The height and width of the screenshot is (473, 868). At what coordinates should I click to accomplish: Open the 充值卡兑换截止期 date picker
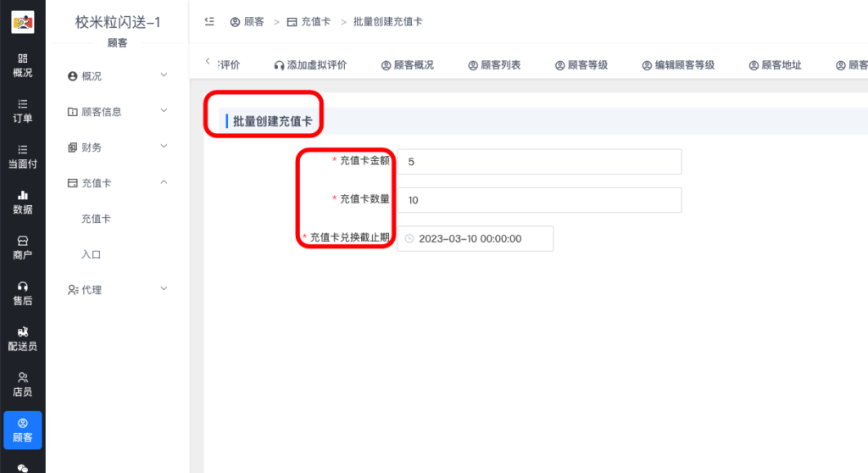coord(475,239)
